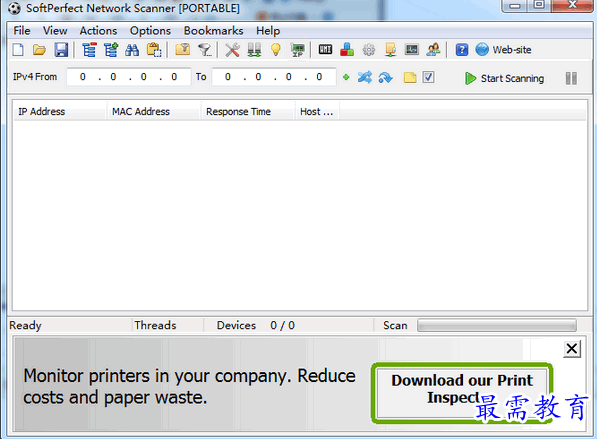Open the Options menu
This screenshot has width=597, height=439.
pyautogui.click(x=150, y=30)
